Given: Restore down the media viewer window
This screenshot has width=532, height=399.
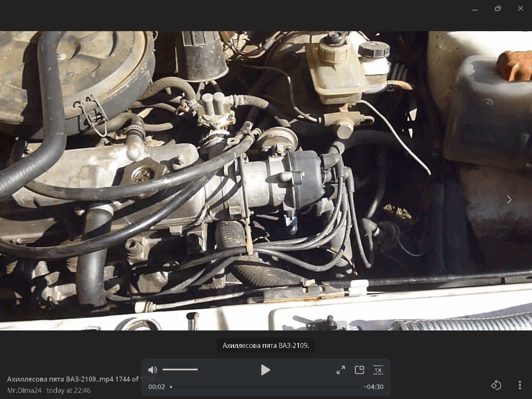Looking at the screenshot, I should 498,8.
